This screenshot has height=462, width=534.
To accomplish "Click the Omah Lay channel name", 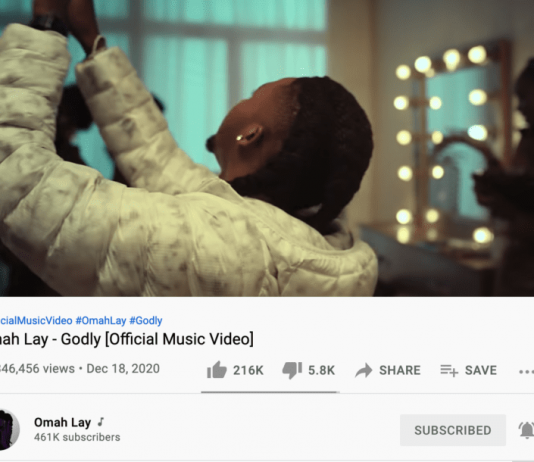I will pos(62,422).
